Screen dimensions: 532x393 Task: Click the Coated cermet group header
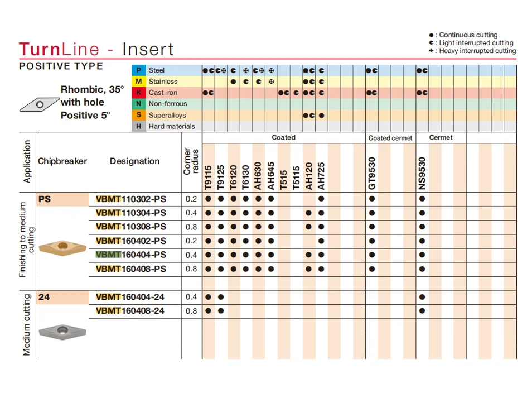(x=390, y=138)
